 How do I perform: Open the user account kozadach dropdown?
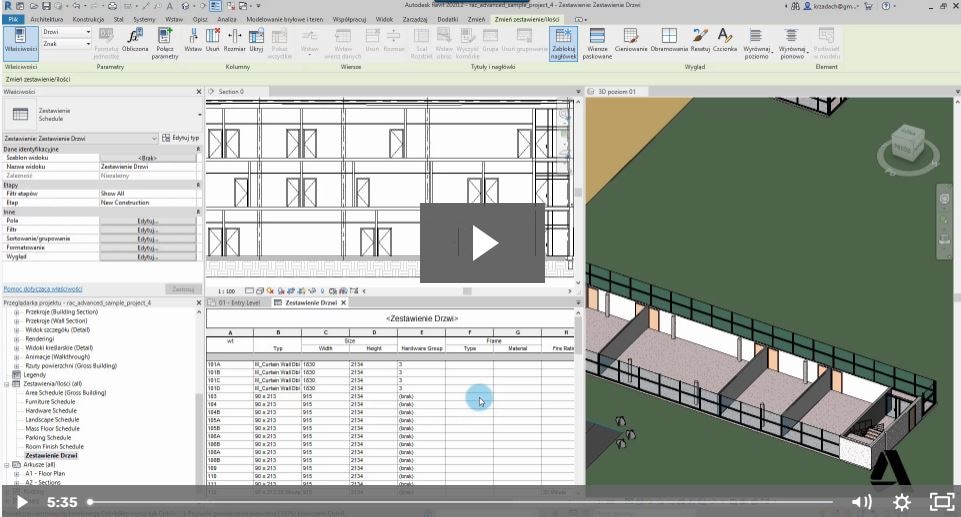coord(832,6)
